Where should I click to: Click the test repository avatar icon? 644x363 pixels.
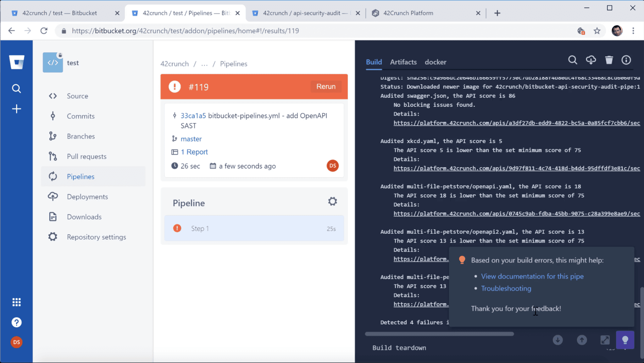tap(53, 63)
